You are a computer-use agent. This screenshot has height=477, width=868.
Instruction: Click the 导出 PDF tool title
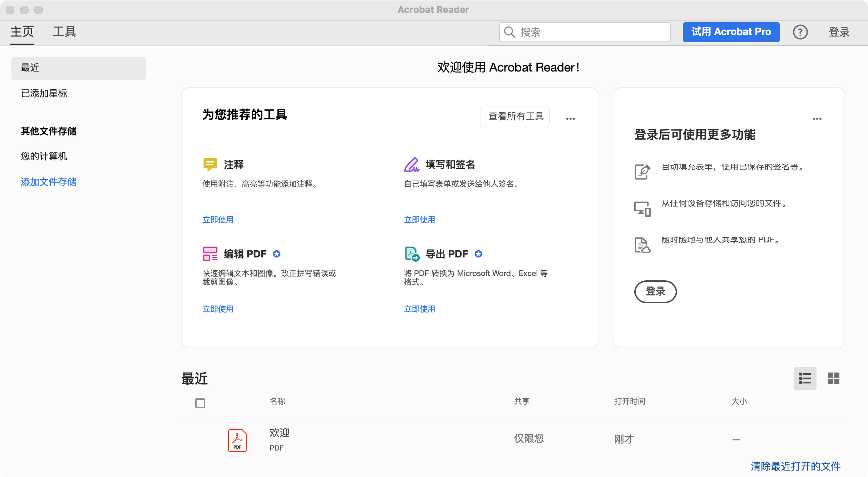[x=447, y=254]
